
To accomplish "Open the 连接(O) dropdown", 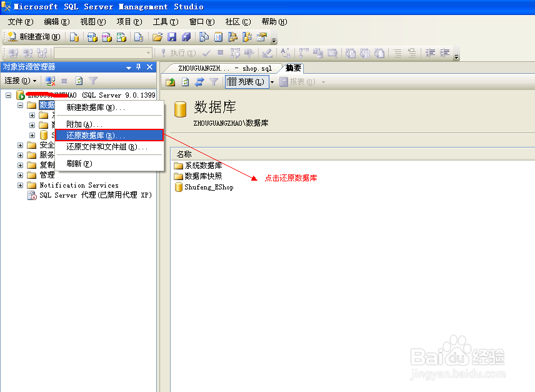I will [x=20, y=81].
